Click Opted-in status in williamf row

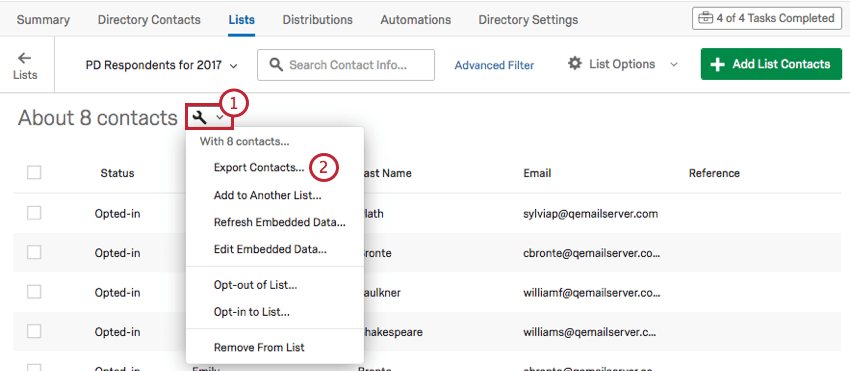click(x=118, y=292)
